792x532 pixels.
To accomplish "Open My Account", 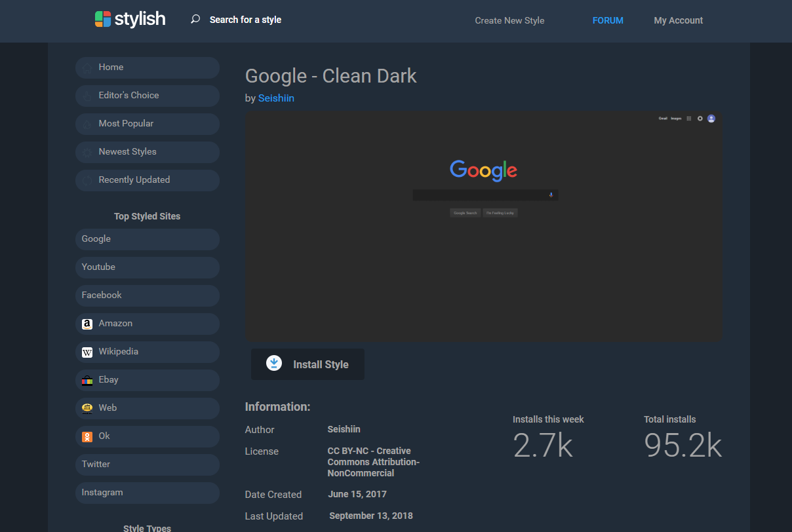I will pyautogui.click(x=678, y=20).
